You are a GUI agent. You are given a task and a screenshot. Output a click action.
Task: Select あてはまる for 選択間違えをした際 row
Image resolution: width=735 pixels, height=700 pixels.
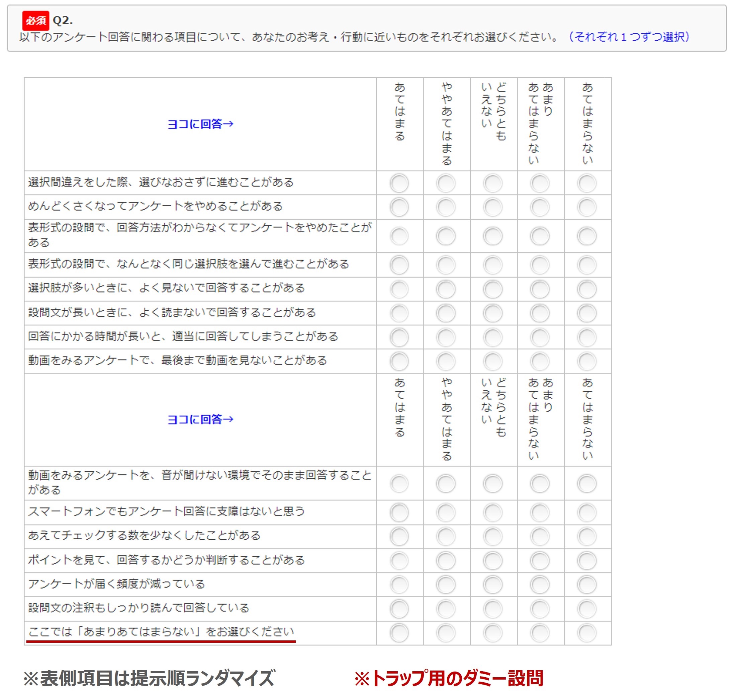(399, 183)
